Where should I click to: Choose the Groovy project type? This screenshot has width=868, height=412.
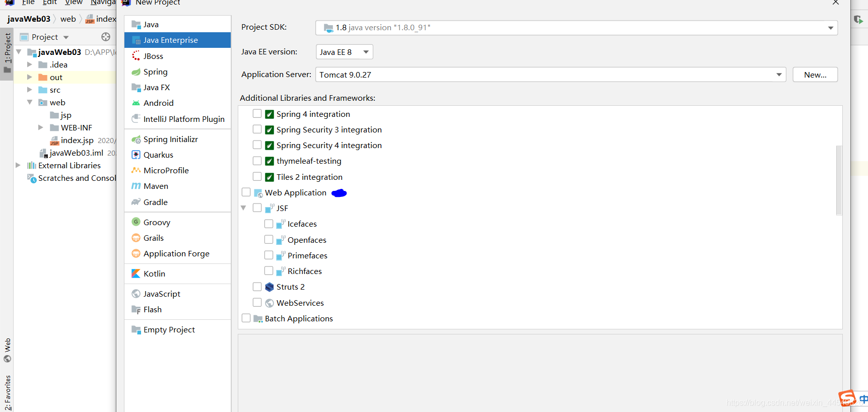177,222
